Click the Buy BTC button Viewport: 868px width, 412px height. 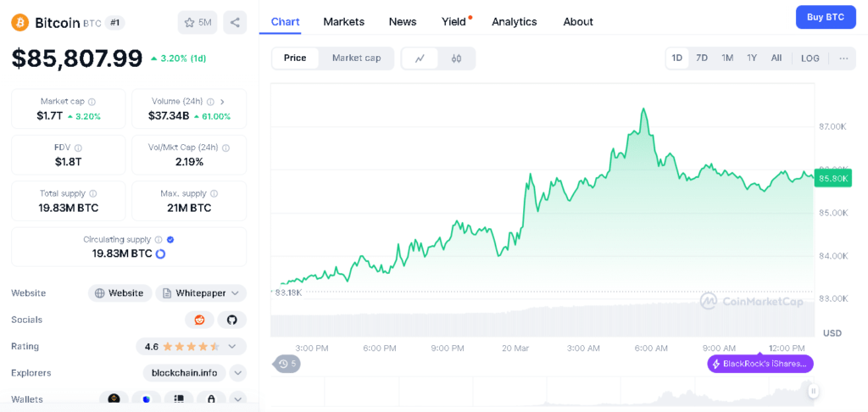[826, 17]
